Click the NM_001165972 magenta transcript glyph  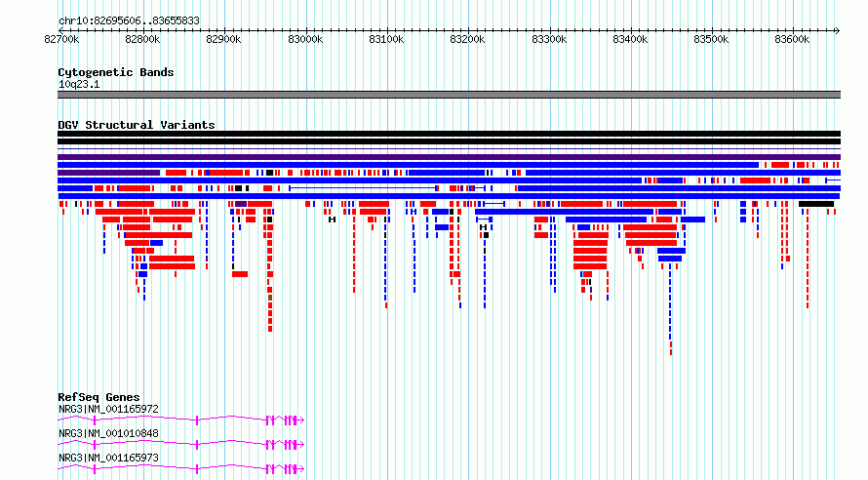[181, 420]
